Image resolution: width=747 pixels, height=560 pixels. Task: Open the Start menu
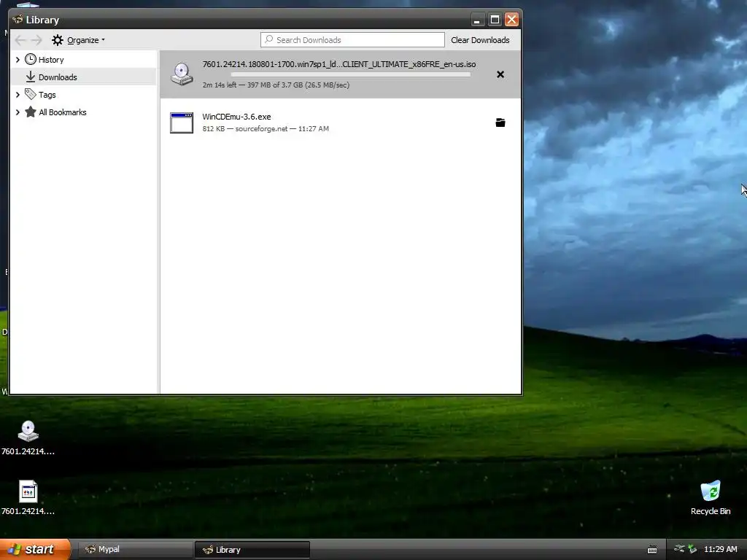pyautogui.click(x=35, y=549)
